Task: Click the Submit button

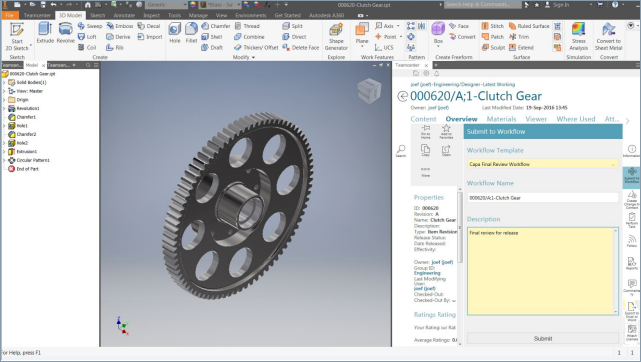Action: [542, 338]
